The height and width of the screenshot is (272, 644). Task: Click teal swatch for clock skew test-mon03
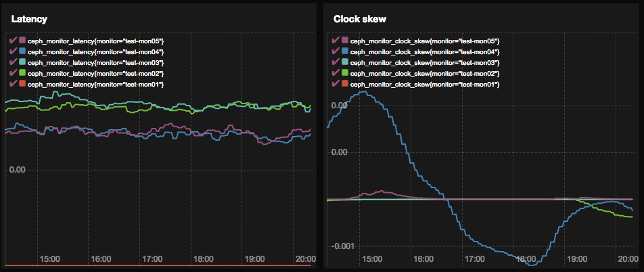point(345,62)
